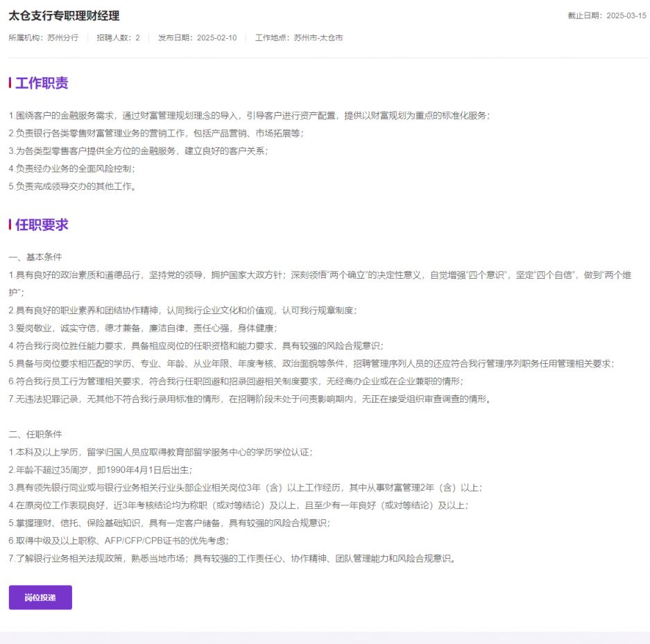Click the purple bar icon beside 工作职责

[x=9, y=84]
